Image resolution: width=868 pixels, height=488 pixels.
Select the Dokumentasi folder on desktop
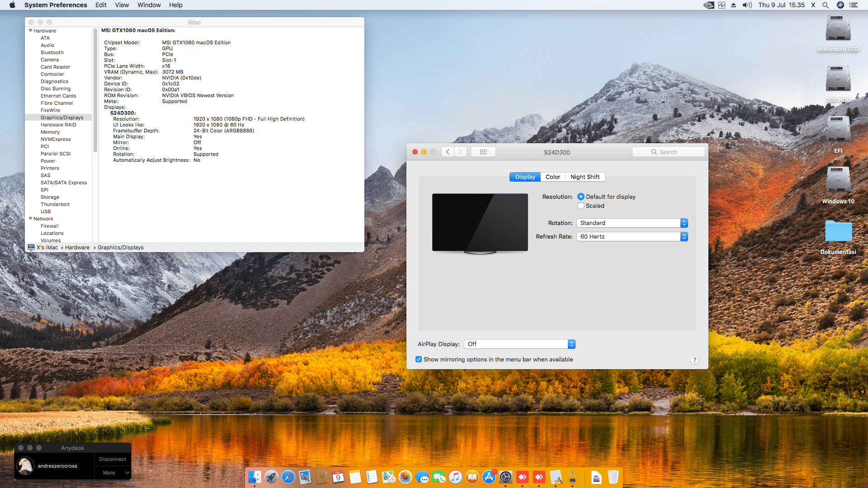pos(838,237)
